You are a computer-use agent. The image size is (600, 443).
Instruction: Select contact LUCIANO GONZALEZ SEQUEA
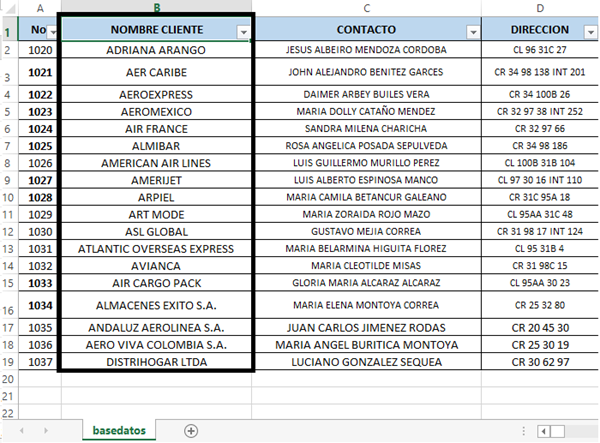coord(367,362)
